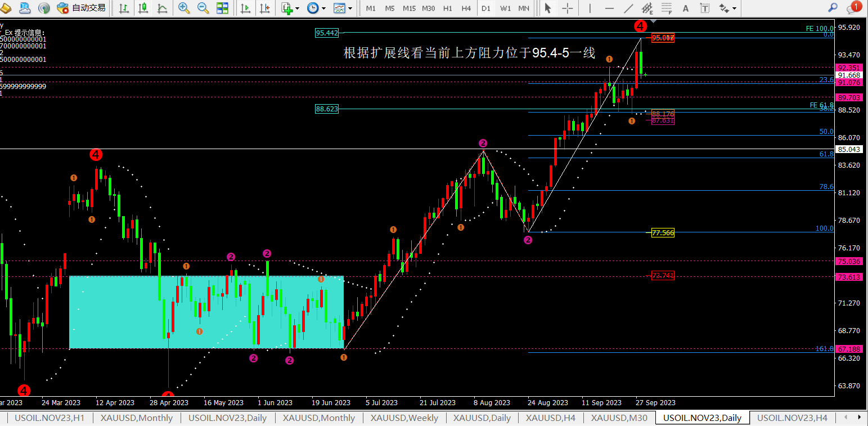Switch to USOIL.NOV23,H4 tab

click(x=792, y=418)
